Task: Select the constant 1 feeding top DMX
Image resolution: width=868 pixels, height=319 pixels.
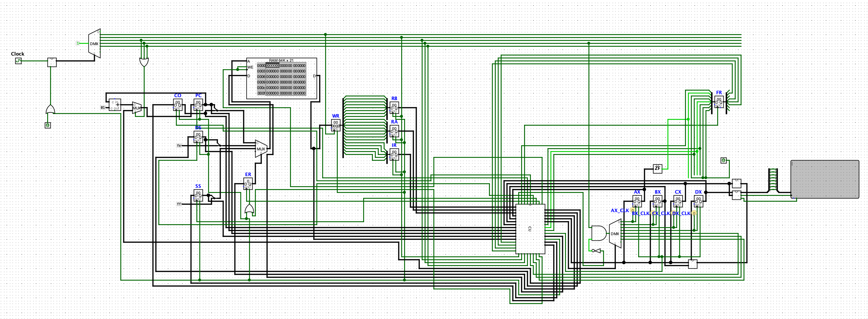Action: click(x=77, y=43)
